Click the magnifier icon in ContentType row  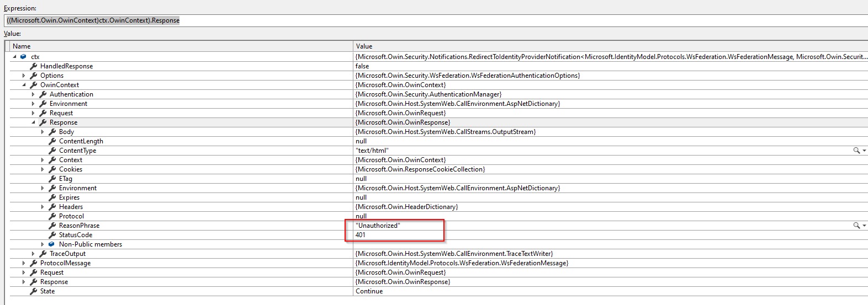point(856,151)
